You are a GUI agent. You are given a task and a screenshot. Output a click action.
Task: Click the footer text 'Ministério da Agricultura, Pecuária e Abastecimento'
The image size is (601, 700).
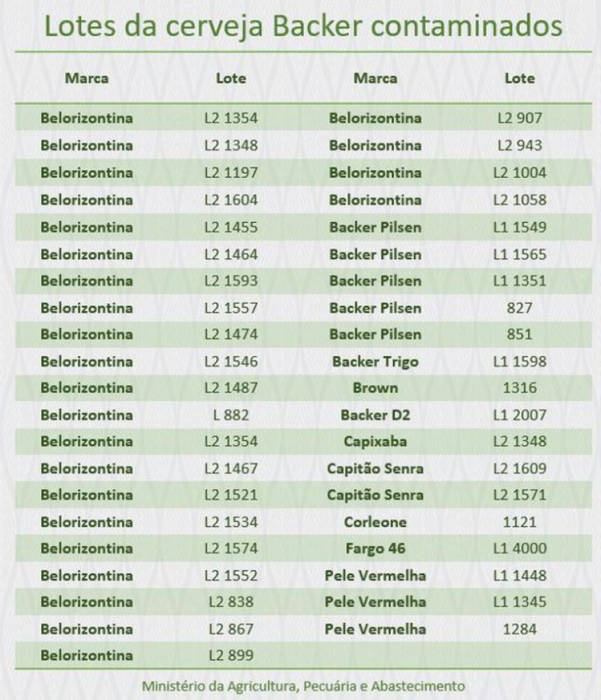(x=303, y=686)
